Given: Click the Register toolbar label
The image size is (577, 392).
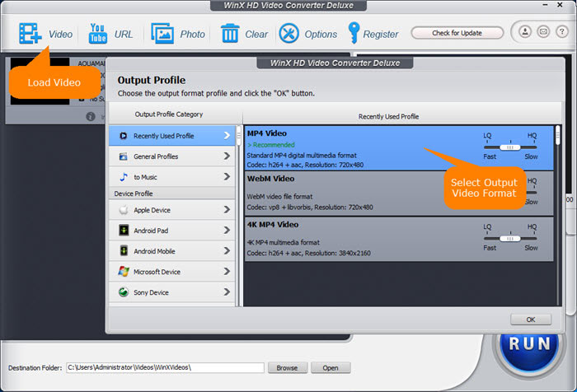Looking at the screenshot, I should (381, 35).
